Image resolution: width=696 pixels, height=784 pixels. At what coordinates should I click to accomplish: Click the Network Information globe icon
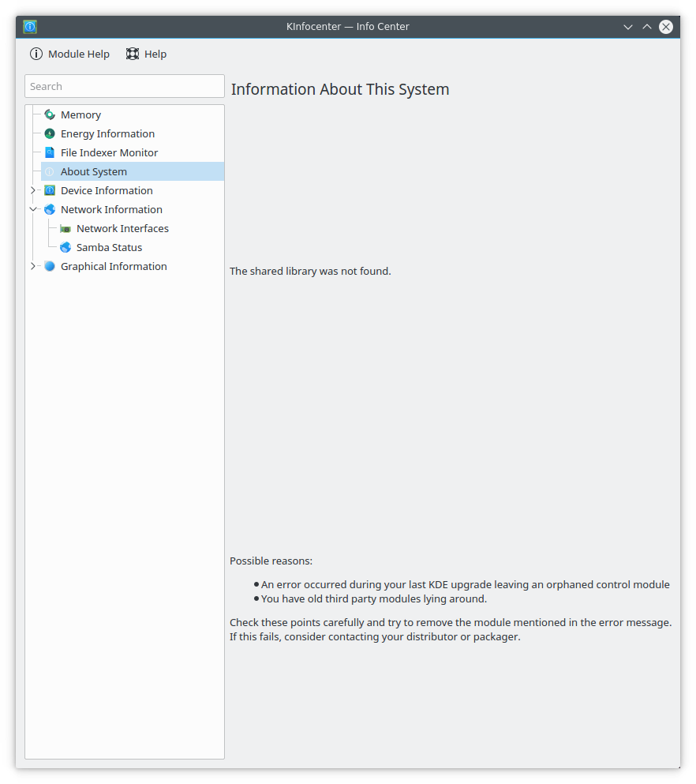[50, 209]
